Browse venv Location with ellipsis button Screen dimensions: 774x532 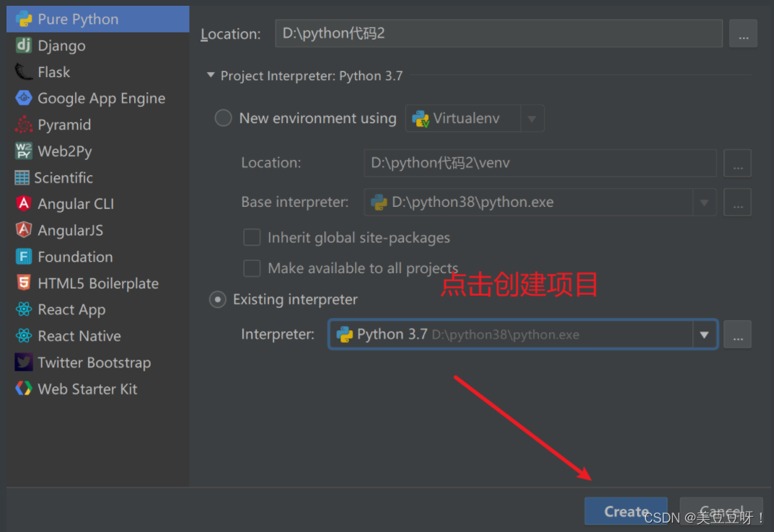click(x=737, y=163)
